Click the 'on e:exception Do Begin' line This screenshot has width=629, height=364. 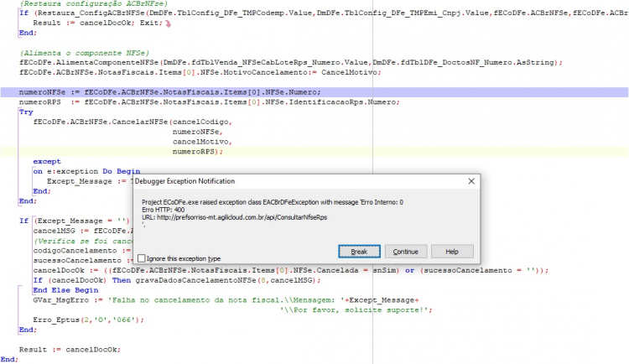pyautogui.click(x=86, y=171)
